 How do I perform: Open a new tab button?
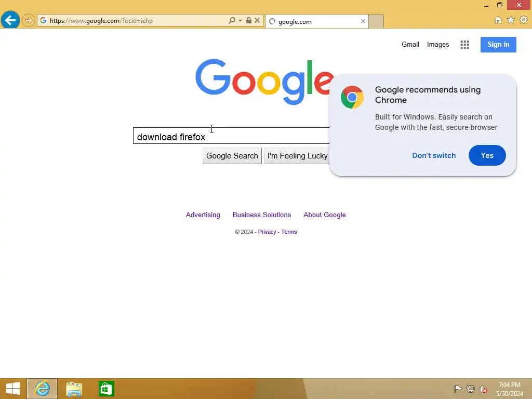tap(376, 21)
